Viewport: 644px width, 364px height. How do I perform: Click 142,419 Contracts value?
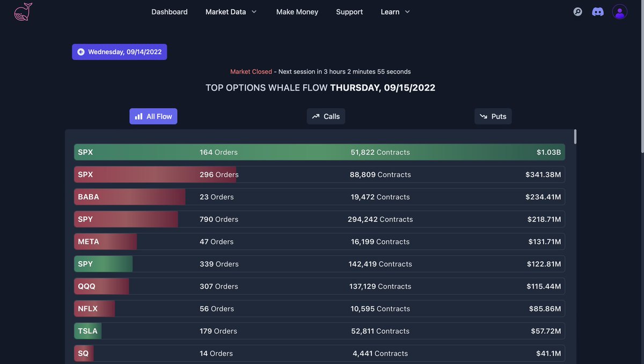pos(380,264)
